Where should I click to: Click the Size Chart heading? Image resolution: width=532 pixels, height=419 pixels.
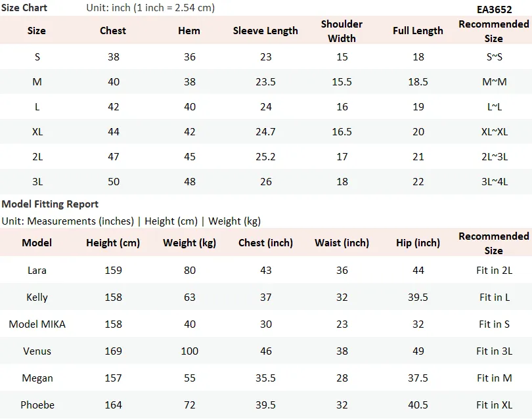tap(24, 7)
